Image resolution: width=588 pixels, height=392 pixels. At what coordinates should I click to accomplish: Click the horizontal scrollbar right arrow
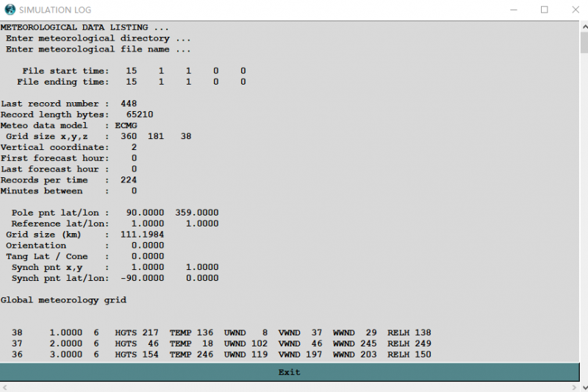tap(573, 386)
